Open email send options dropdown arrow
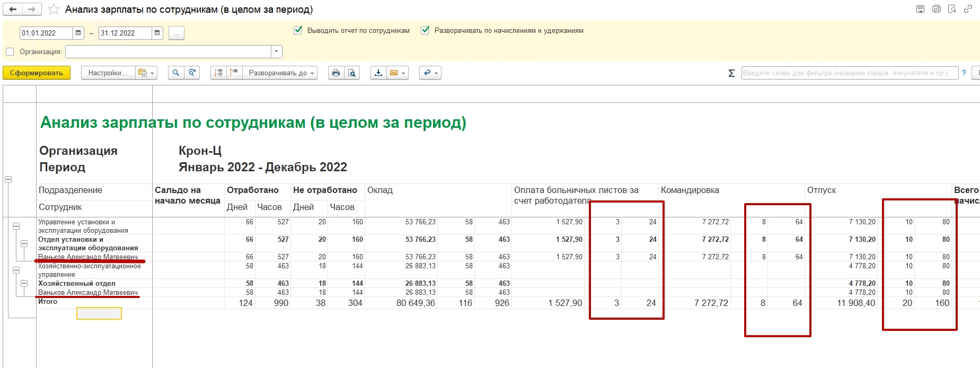The width and height of the screenshot is (980, 368). tap(403, 73)
